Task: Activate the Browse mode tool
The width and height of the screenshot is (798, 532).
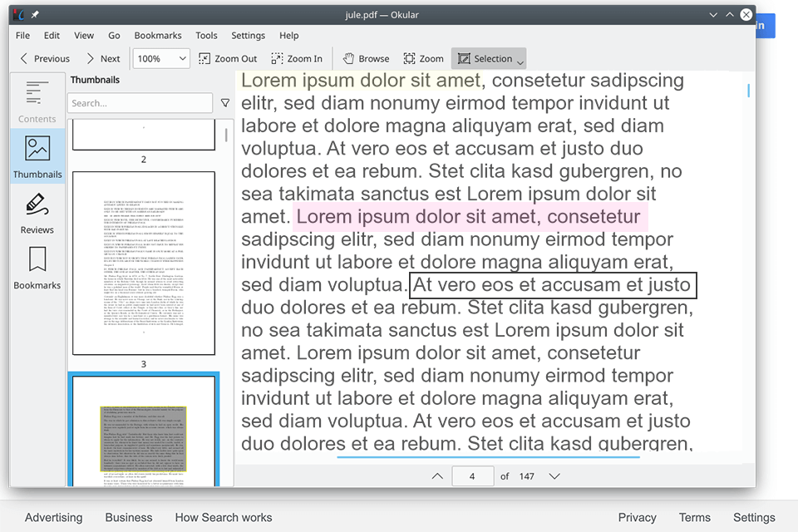Action: pyautogui.click(x=365, y=58)
